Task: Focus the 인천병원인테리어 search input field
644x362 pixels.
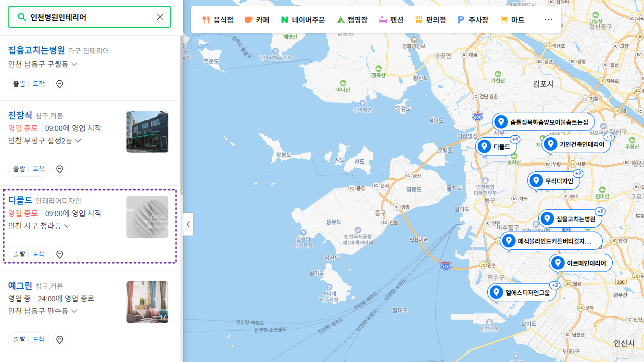Action: tap(88, 17)
